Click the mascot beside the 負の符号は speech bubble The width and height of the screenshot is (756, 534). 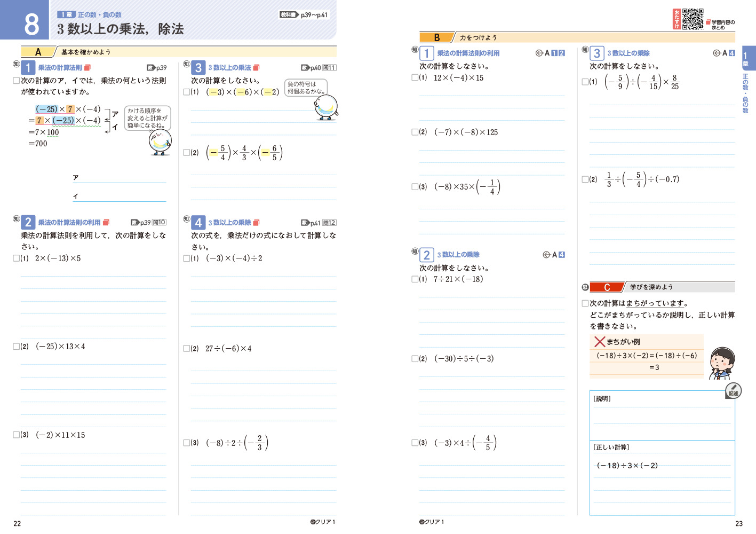[326, 108]
